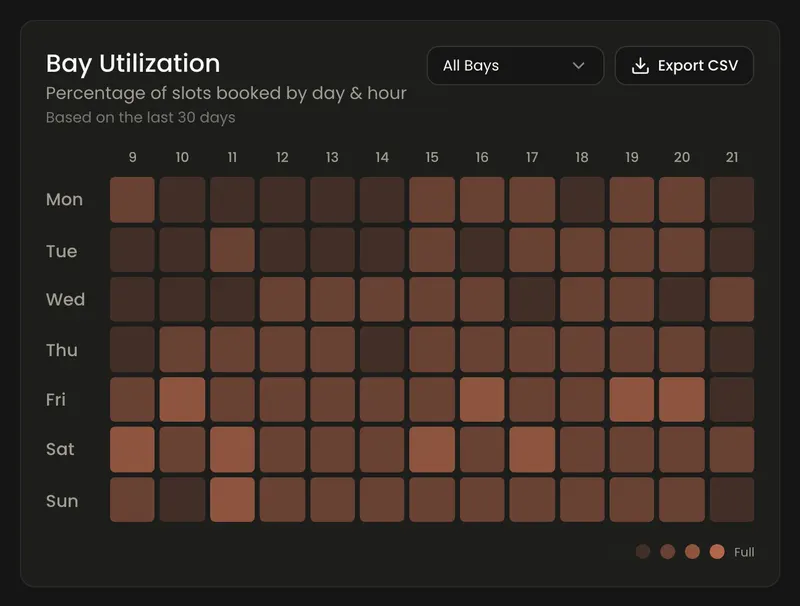Viewport: 800px width, 606px height.
Task: Click the 'Fri' row label
Action: point(56,399)
